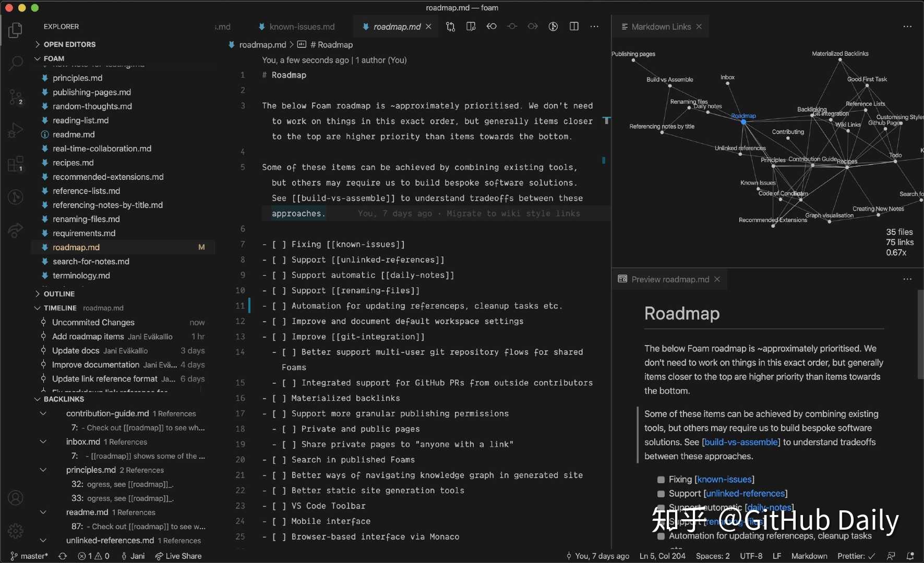Viewport: 924px width, 563px height.
Task: Split the editor using the split icon
Action: 574,27
